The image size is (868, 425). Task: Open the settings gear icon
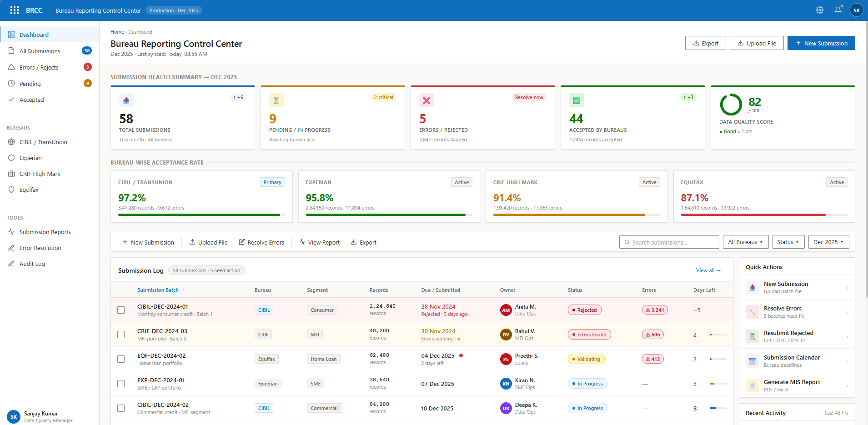(819, 10)
